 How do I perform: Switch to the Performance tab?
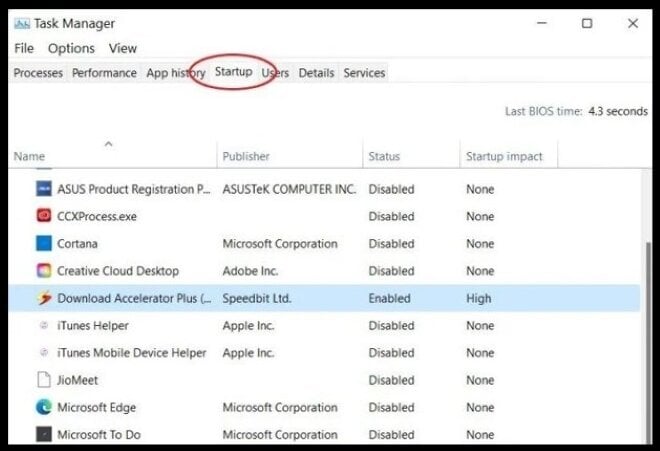coord(104,73)
